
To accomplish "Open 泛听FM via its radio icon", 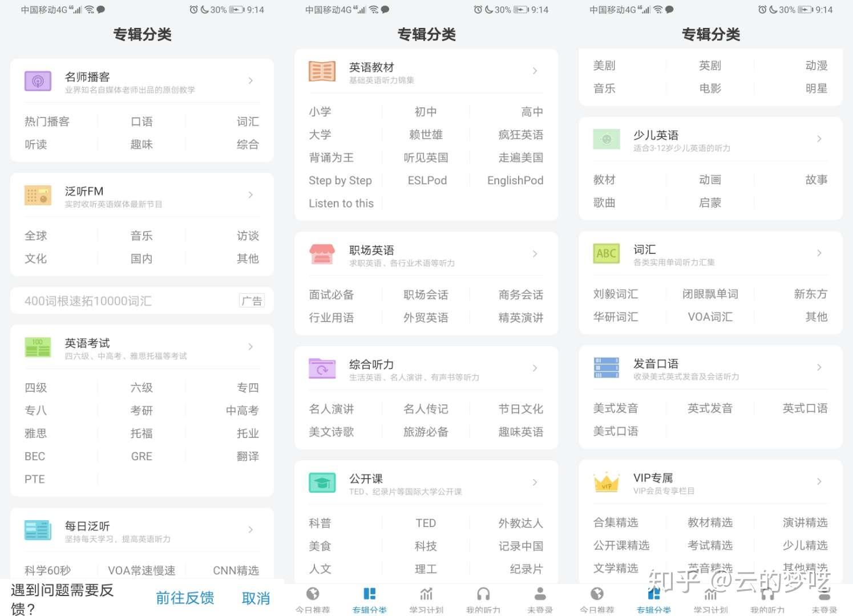I will (37, 194).
